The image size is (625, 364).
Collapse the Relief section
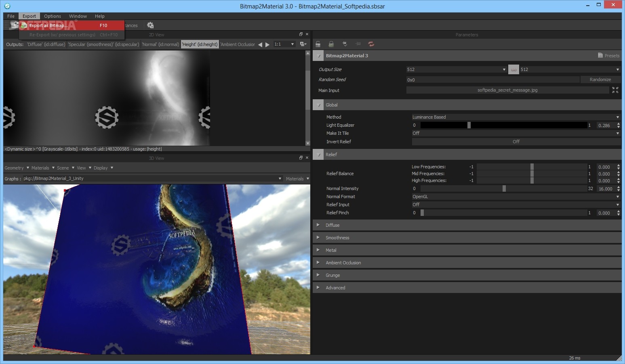pos(318,155)
